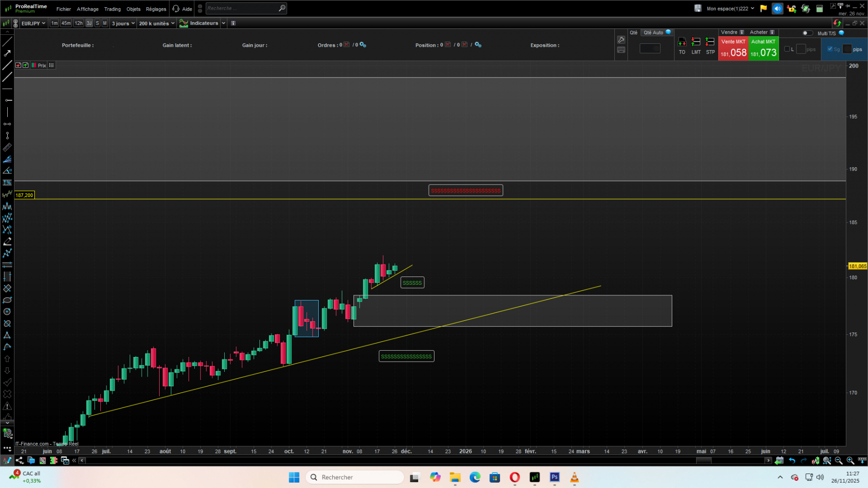Viewport: 868px width, 488px height.
Task: Select the trendline drawing tool
Action: [x=7, y=41]
